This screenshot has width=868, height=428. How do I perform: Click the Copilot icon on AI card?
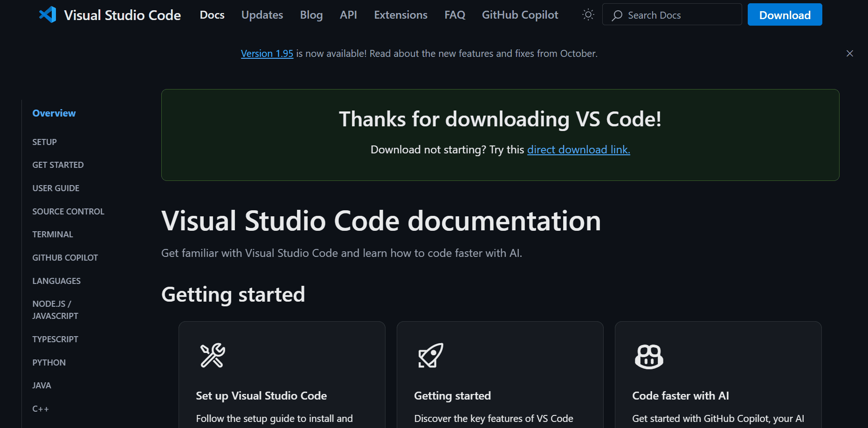tap(649, 357)
